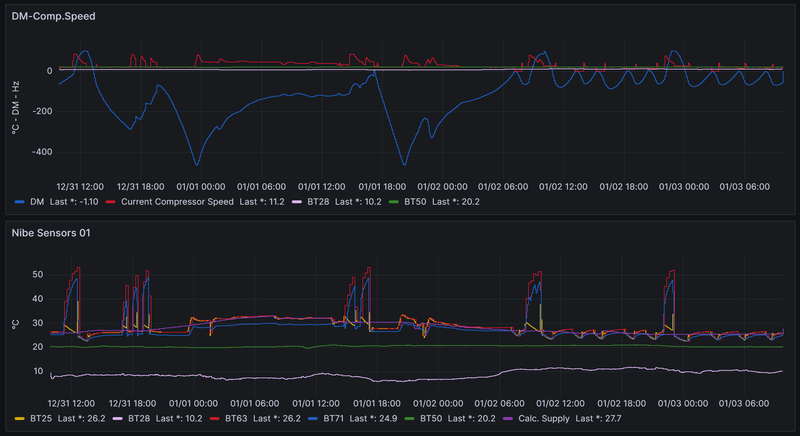Toggle BT63 series in Nibe Sensors legend

coord(236,419)
